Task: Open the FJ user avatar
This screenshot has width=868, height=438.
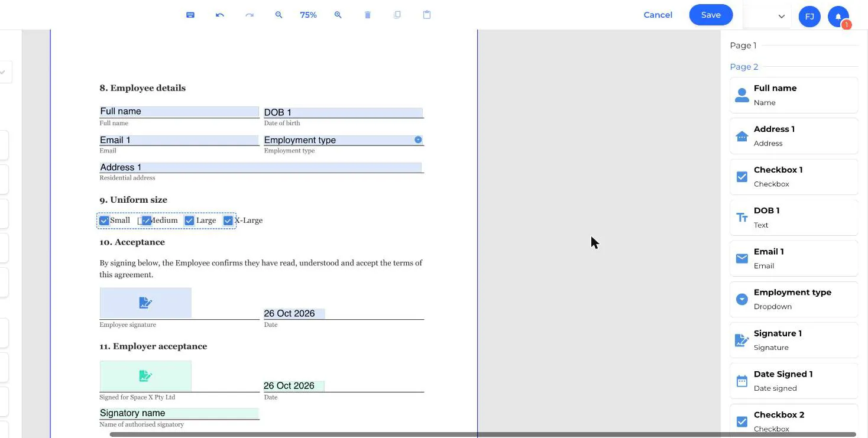Action: (x=809, y=16)
